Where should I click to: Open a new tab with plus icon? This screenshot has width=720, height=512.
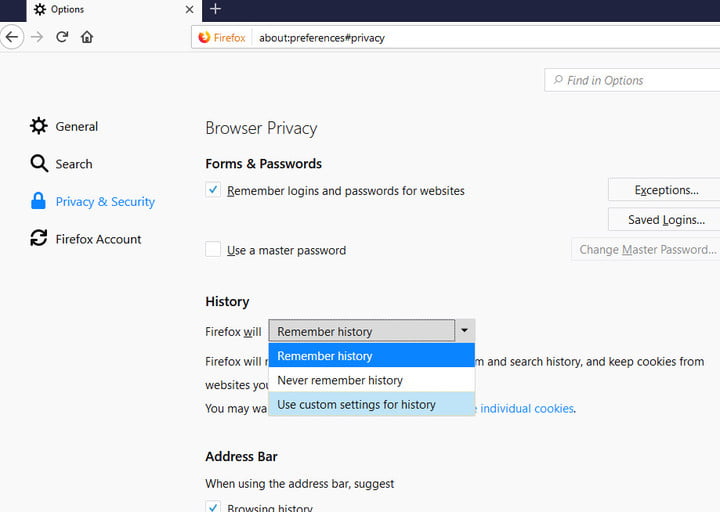[x=215, y=9]
